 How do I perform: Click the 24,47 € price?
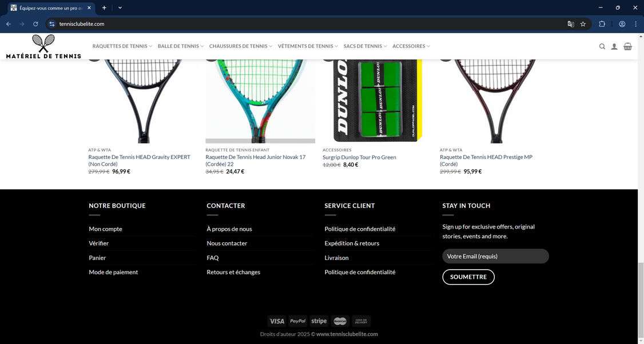click(x=235, y=171)
